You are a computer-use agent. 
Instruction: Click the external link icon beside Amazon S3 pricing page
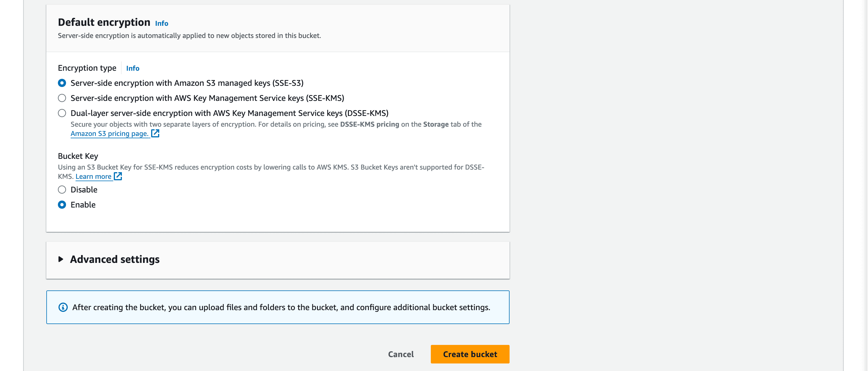tap(155, 133)
